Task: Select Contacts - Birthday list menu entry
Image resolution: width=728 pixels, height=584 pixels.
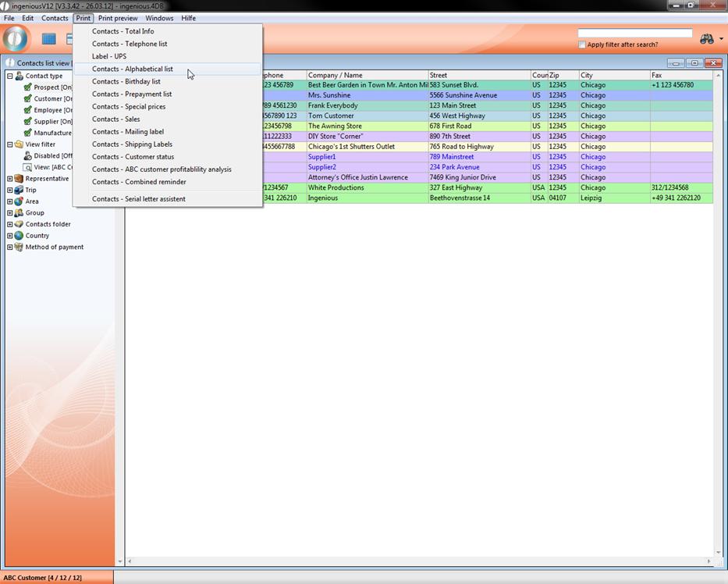Action: (x=126, y=81)
